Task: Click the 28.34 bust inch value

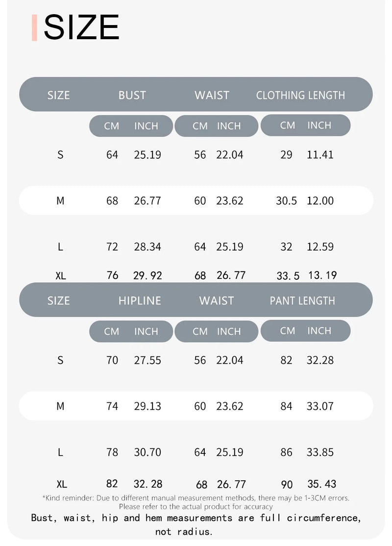Action: [147, 247]
